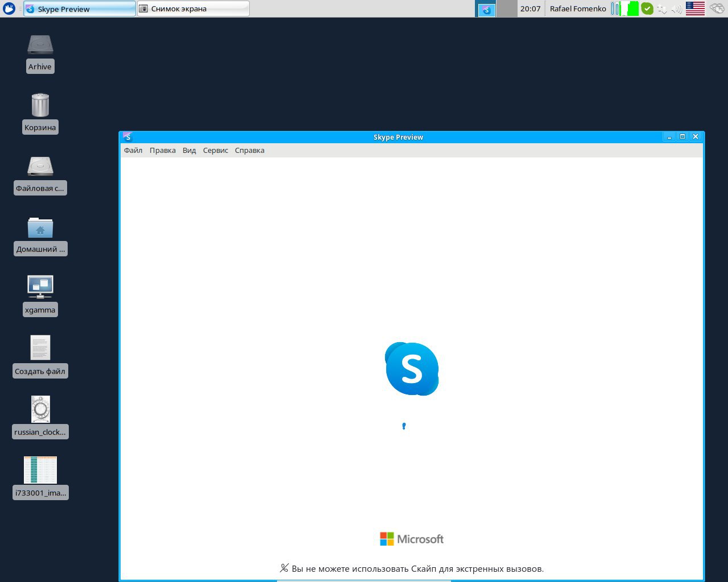Image resolution: width=728 pixels, height=582 pixels.
Task: Click the cloud icon at the panel's right end
Action: click(717, 9)
